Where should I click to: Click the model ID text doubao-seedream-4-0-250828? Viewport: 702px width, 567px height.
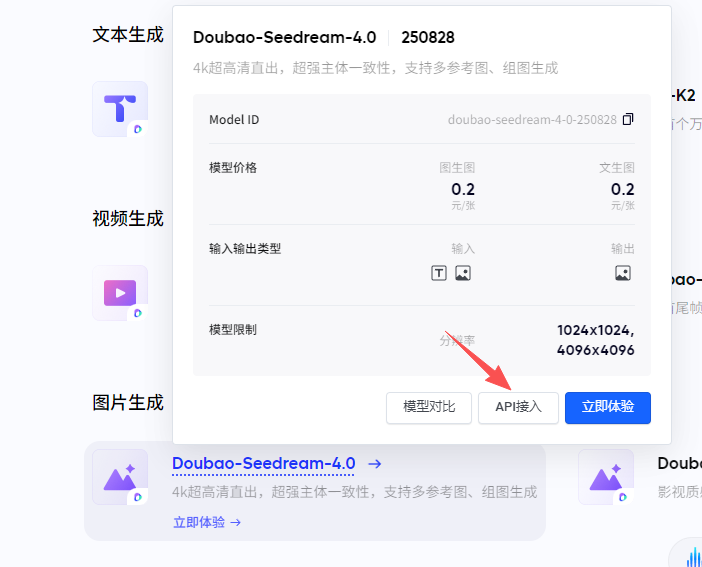tap(532, 120)
